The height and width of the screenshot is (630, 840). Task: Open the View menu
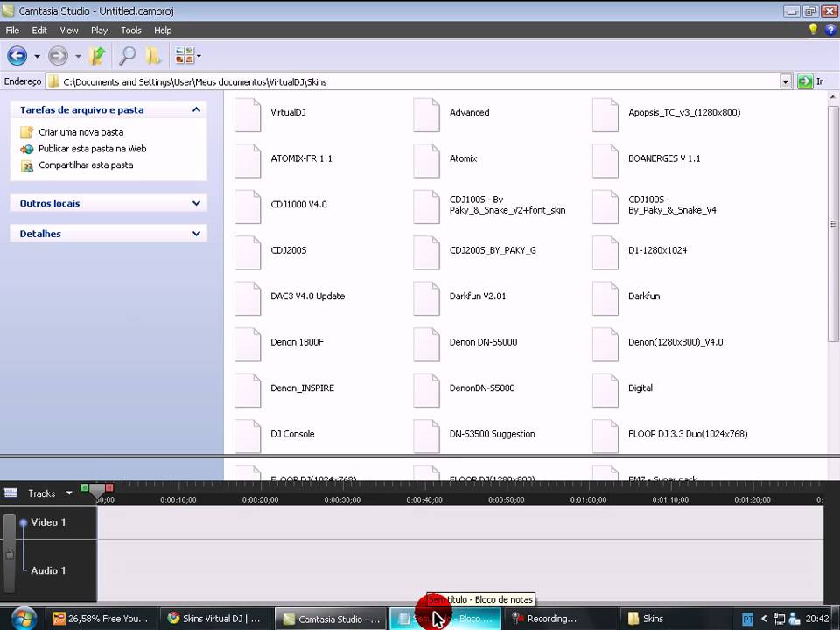[68, 31]
